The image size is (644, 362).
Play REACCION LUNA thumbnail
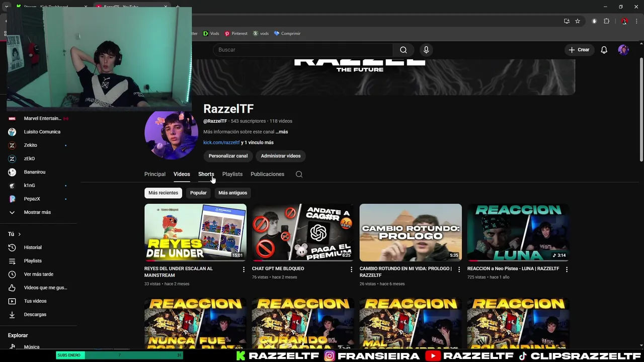click(518, 232)
